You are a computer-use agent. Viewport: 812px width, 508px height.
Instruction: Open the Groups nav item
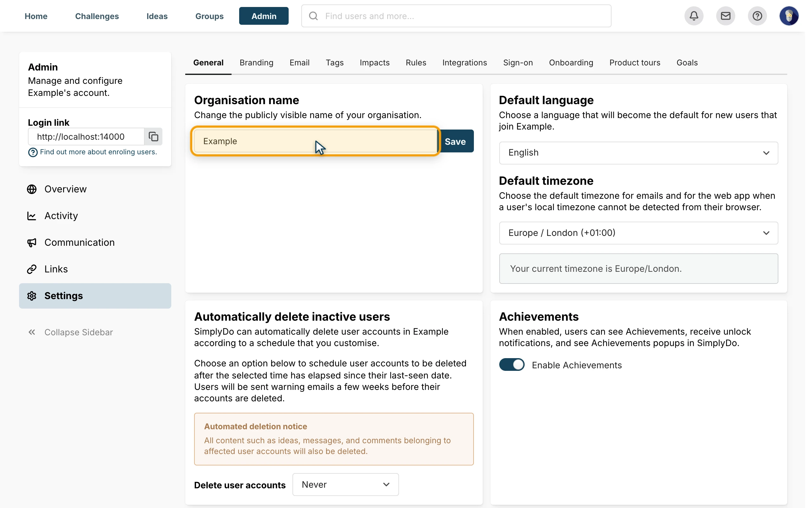tap(209, 16)
